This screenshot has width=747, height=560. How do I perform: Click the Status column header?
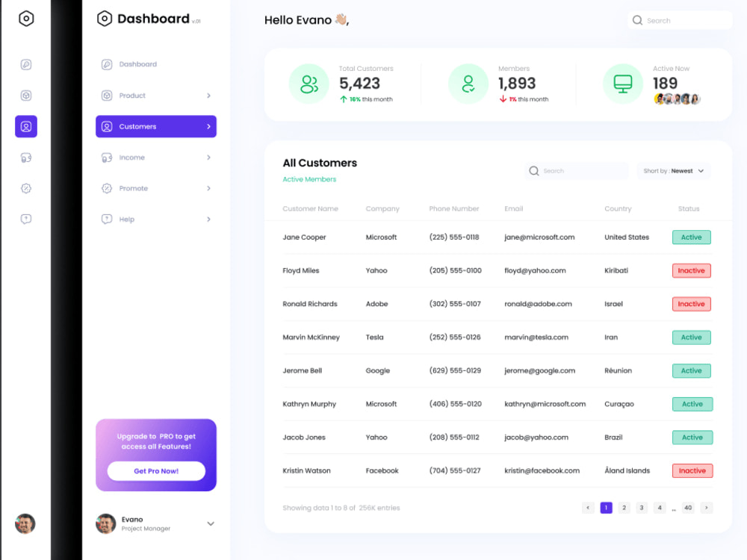(689, 208)
